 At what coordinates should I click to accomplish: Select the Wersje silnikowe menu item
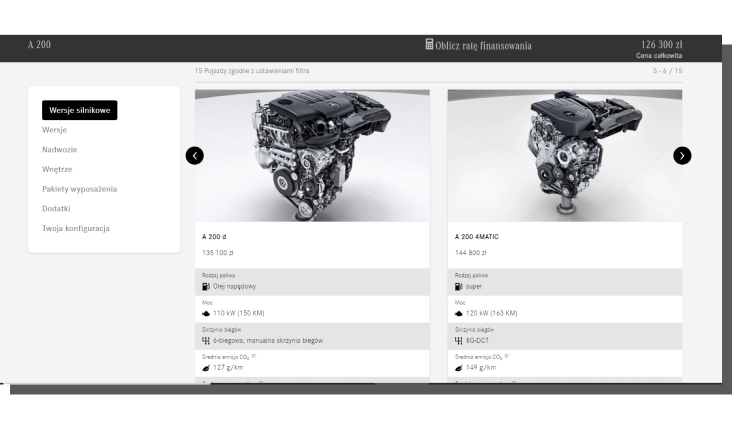[80, 110]
